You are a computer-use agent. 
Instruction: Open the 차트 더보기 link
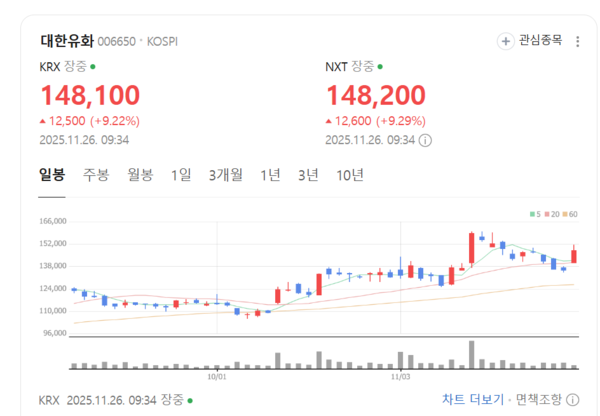click(x=473, y=400)
